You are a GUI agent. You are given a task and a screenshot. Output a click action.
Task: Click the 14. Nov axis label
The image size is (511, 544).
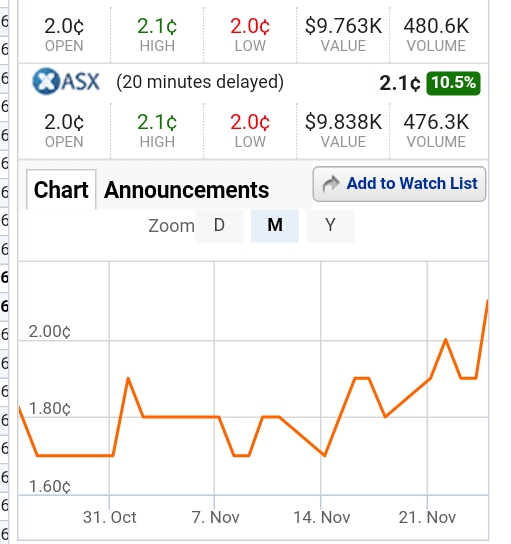click(322, 517)
